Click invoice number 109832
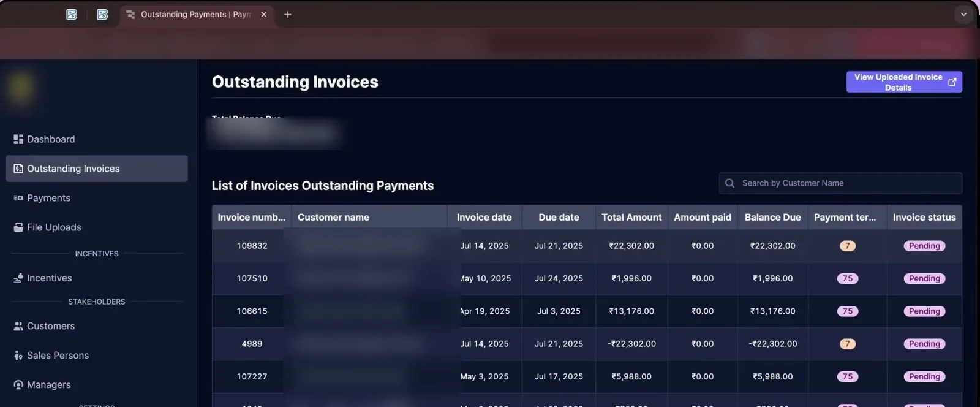The height and width of the screenshot is (407, 980). 252,246
